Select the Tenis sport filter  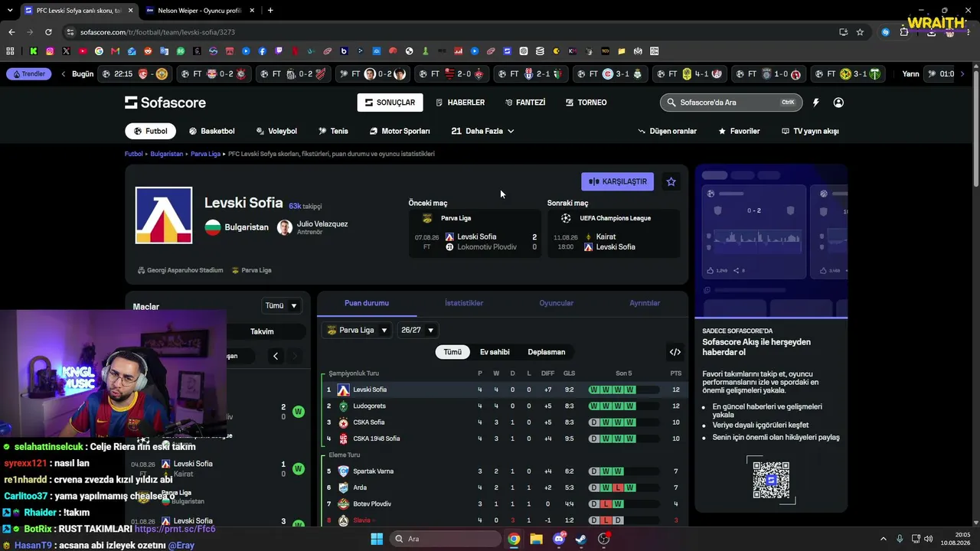333,131
